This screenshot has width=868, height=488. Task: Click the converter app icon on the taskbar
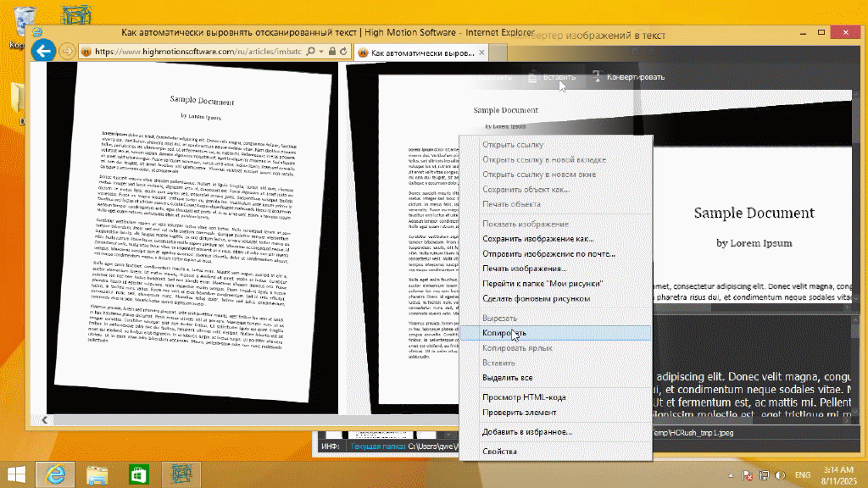(181, 474)
